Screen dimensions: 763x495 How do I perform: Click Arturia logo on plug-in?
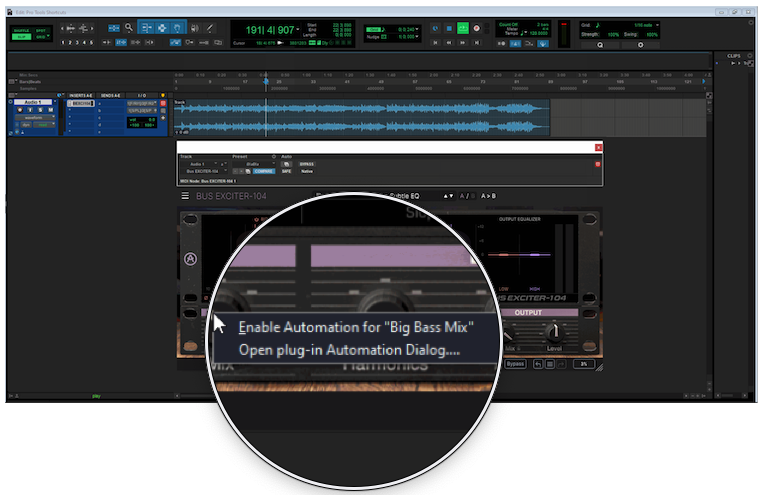tap(190, 258)
